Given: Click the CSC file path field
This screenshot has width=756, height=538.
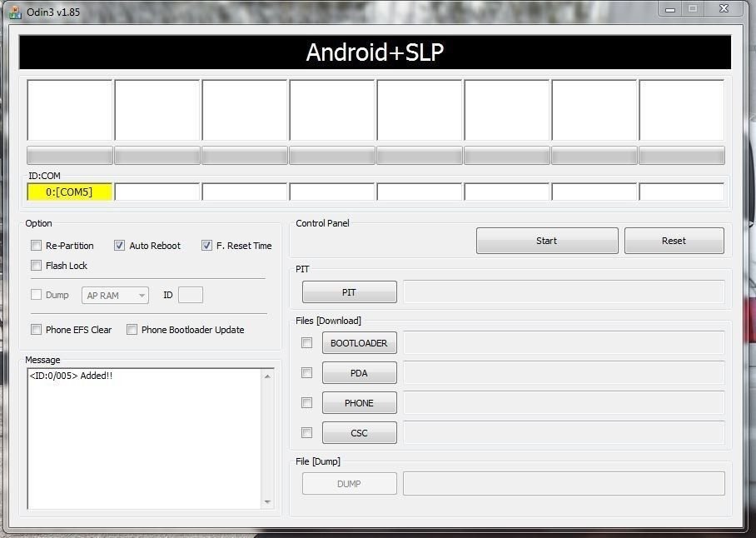Looking at the screenshot, I should [x=565, y=432].
